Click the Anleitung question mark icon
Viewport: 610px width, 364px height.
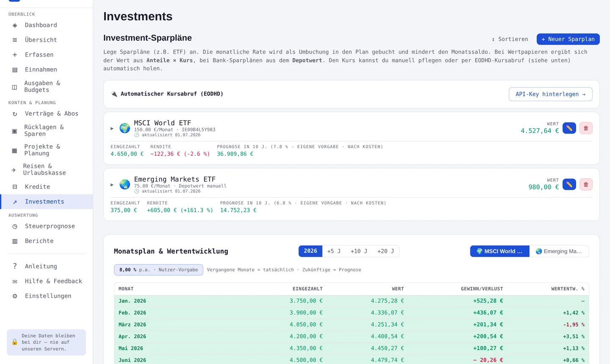click(x=15, y=266)
